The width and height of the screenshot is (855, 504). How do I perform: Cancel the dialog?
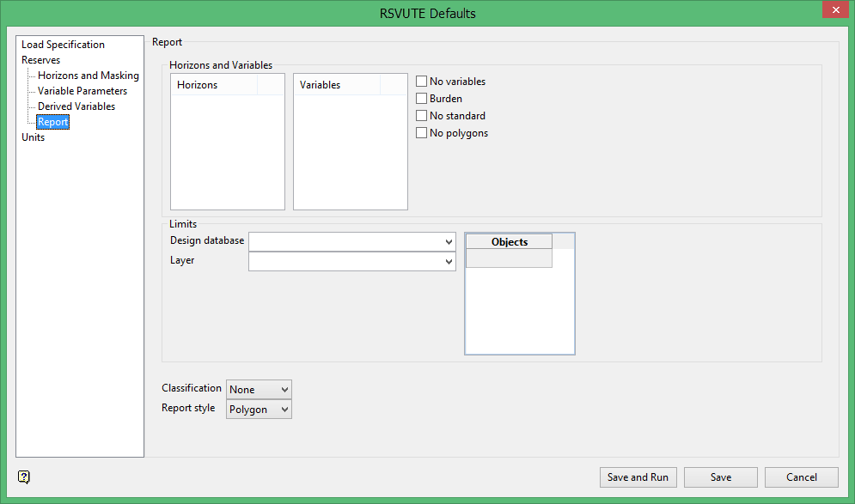(801, 477)
